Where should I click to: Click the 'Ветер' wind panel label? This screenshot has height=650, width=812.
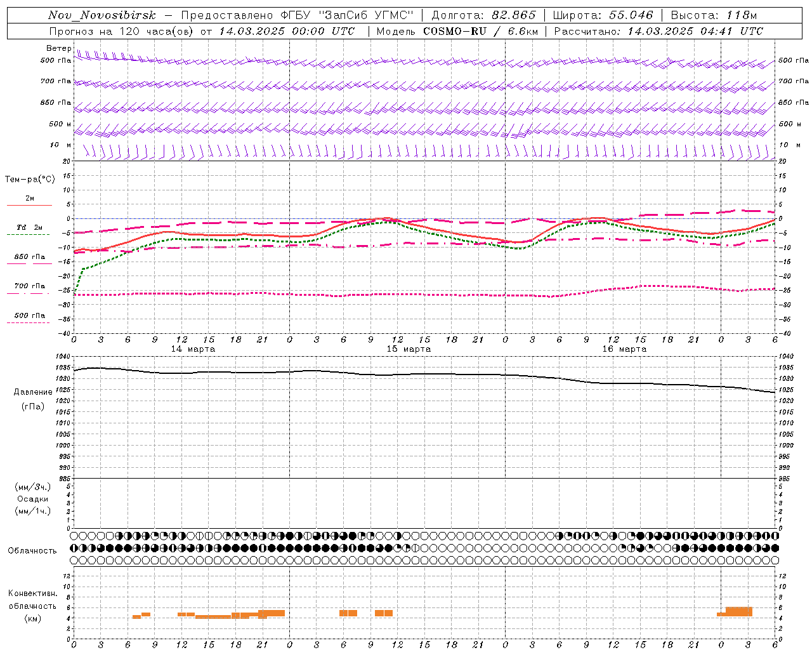pos(59,48)
